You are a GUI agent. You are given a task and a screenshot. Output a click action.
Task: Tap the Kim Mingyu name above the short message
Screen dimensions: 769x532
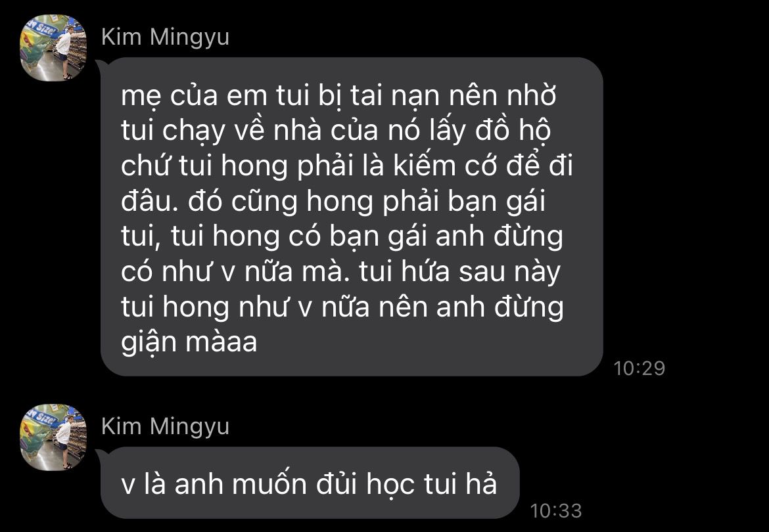[165, 427]
